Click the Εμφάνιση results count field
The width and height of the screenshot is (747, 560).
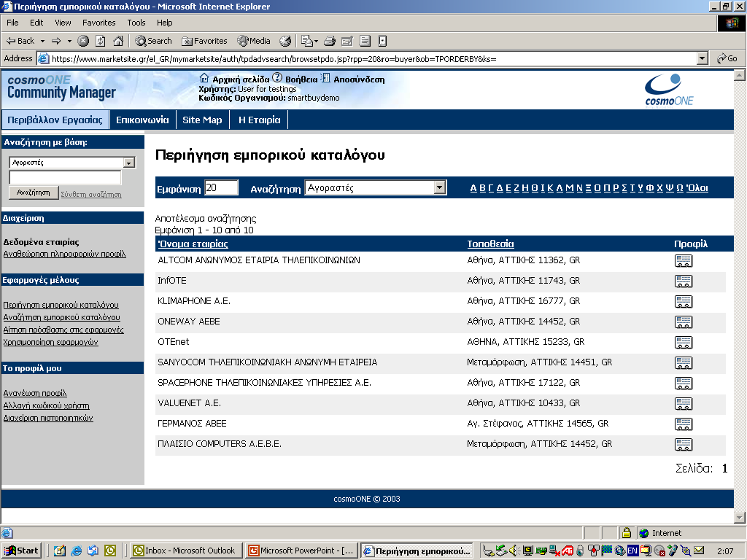221,187
